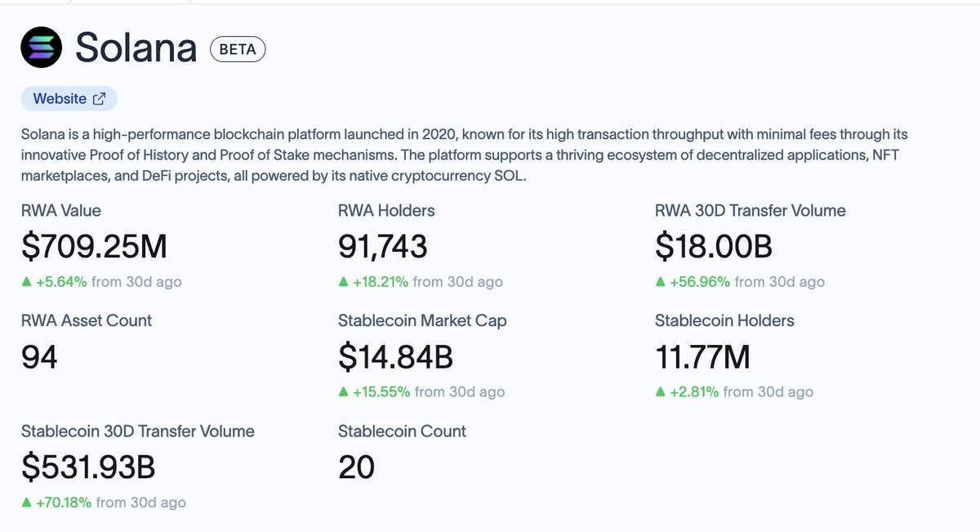Click the external link arrow icon
980x532 pixels.
pyautogui.click(x=100, y=99)
